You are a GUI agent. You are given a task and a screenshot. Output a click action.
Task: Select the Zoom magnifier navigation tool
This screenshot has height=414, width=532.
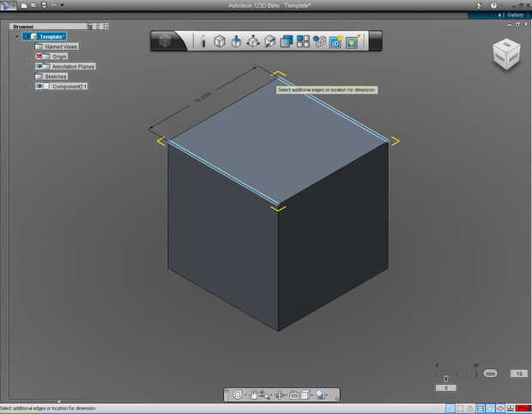coord(264,394)
